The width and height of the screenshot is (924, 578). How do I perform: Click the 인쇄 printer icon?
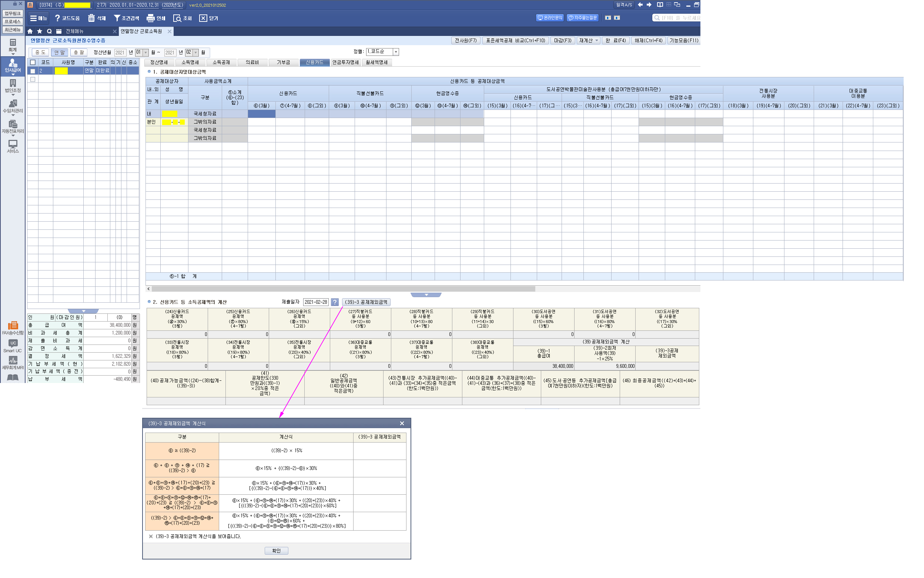pyautogui.click(x=150, y=18)
